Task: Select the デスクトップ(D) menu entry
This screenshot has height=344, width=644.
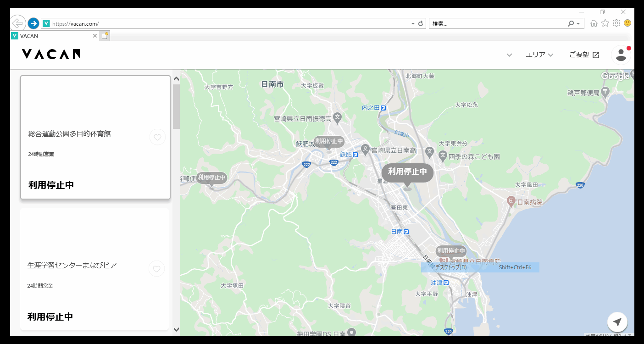Action: point(480,267)
